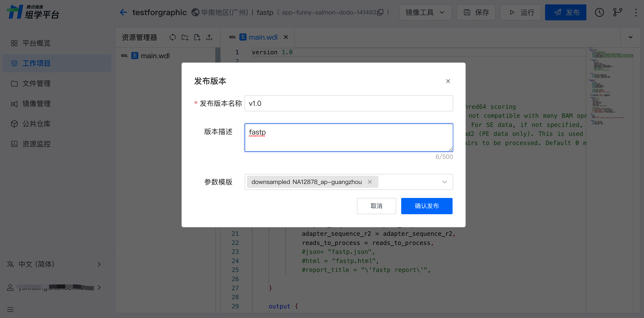
Task: Click the back arrow beside testforgraphic
Action: coord(123,12)
